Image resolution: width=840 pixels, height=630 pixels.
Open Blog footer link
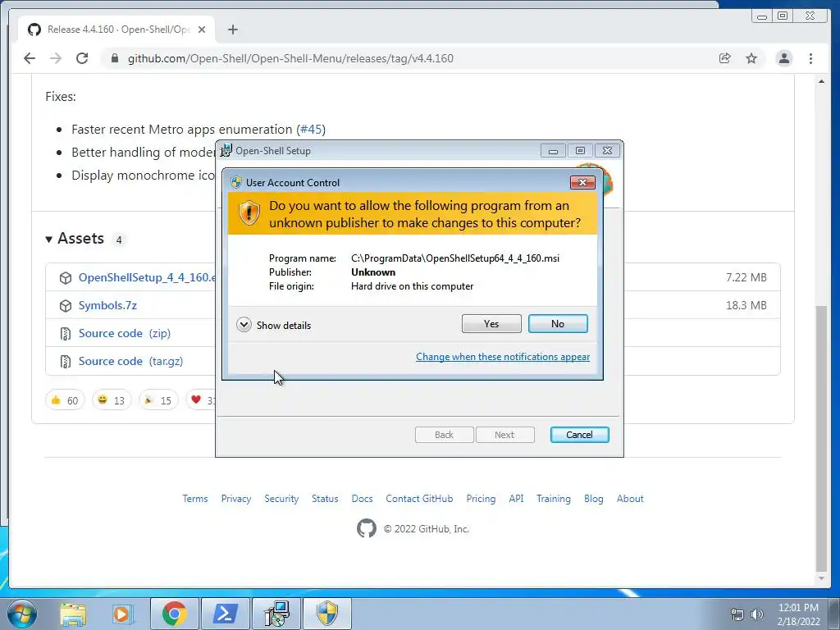(x=594, y=499)
